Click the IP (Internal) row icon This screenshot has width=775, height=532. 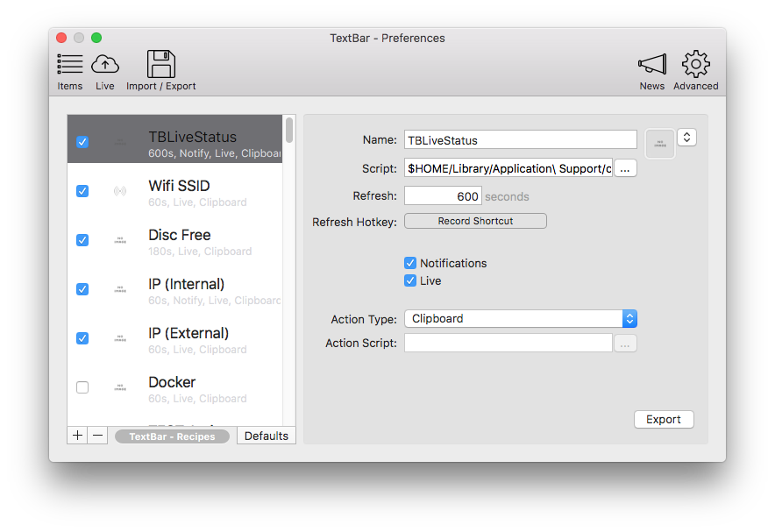point(120,289)
